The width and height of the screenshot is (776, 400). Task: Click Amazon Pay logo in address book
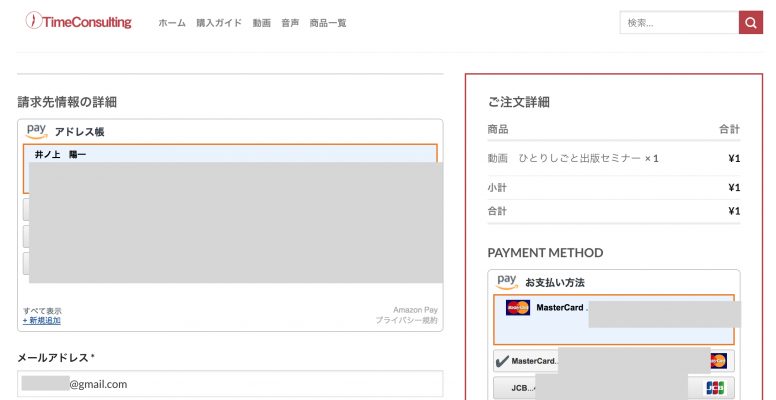pyautogui.click(x=37, y=130)
